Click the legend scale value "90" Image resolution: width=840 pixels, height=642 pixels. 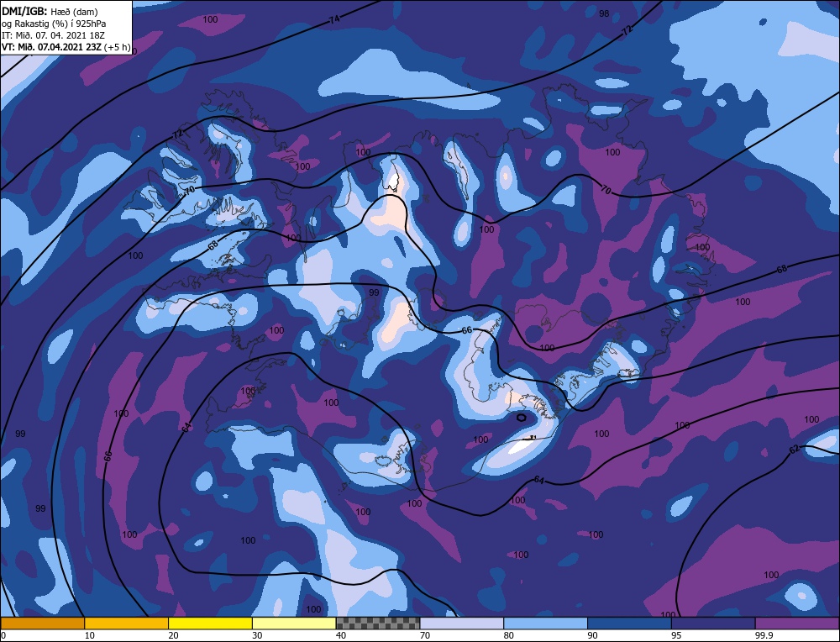tap(592, 635)
